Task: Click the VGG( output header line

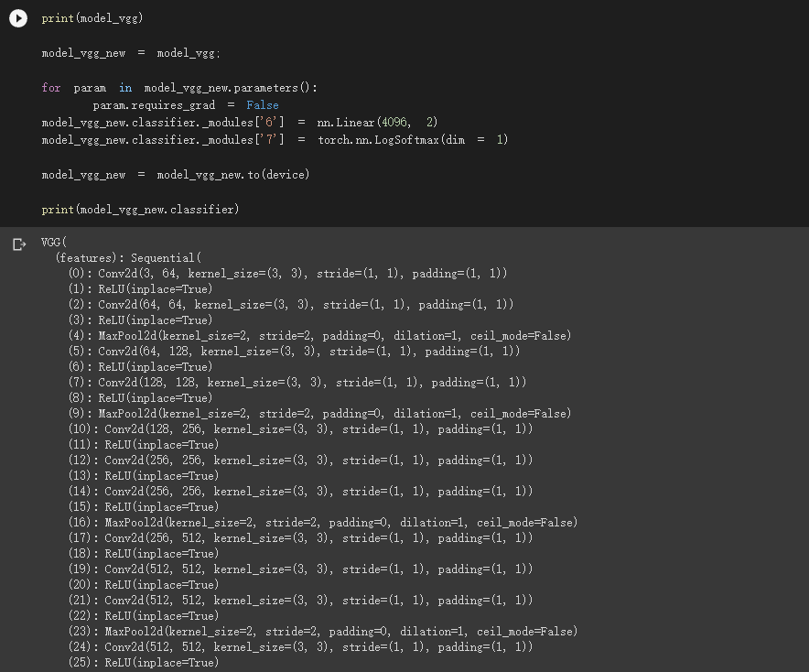Action: (54, 242)
